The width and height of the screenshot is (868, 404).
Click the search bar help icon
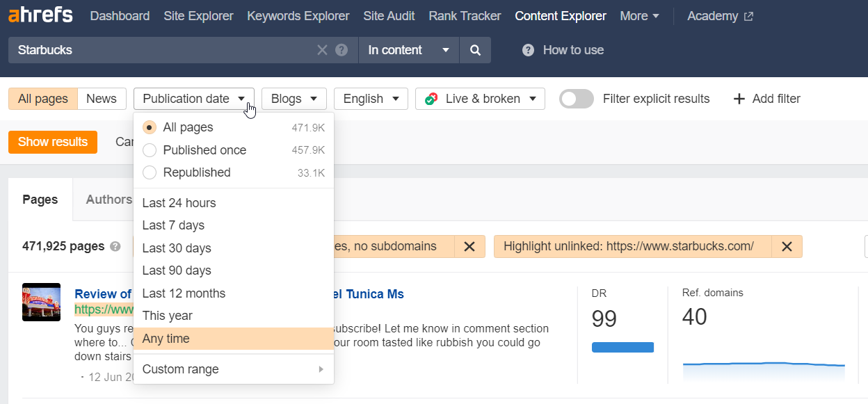tap(341, 50)
